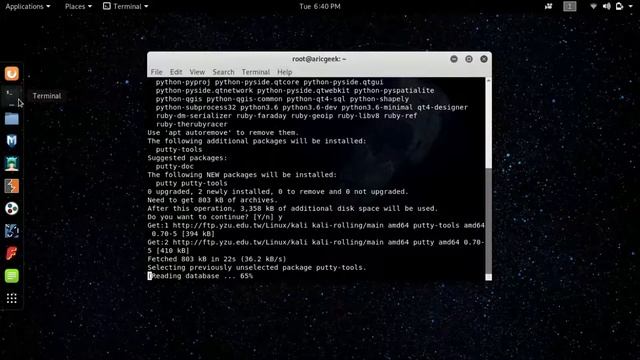Open the Places menu
The height and width of the screenshot is (360, 640).
[x=78, y=6]
